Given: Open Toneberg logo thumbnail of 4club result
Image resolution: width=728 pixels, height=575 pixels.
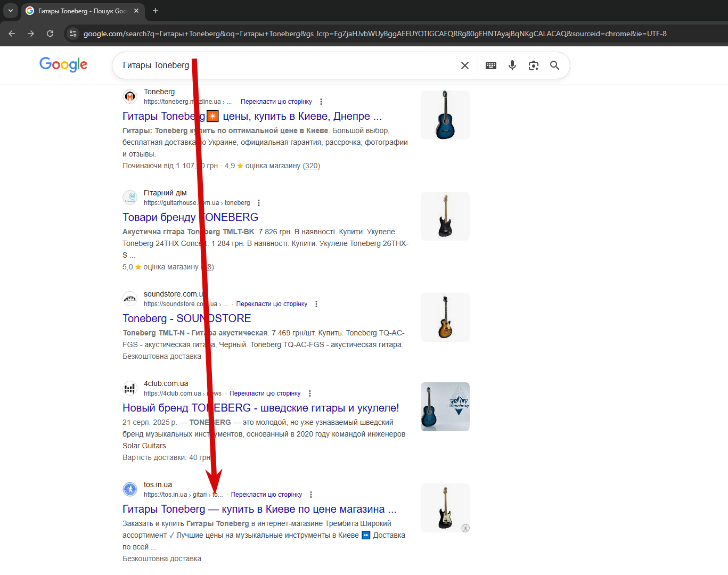Looking at the screenshot, I should (x=445, y=407).
